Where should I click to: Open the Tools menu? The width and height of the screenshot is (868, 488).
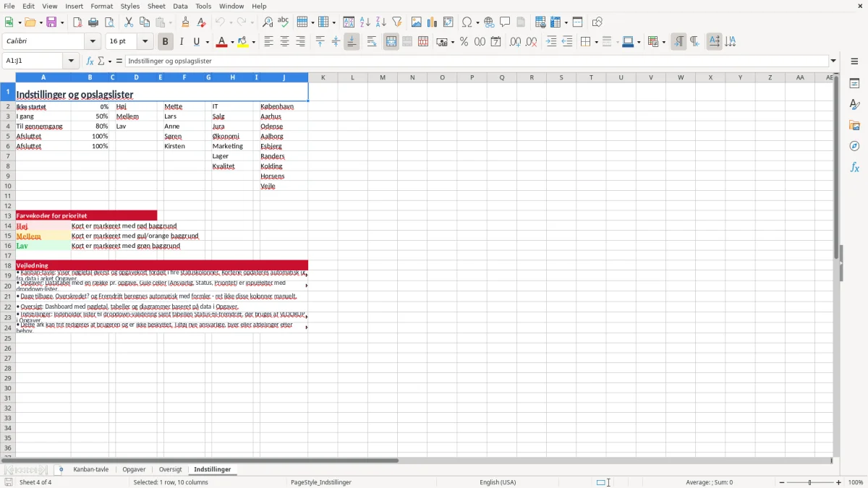(x=203, y=6)
